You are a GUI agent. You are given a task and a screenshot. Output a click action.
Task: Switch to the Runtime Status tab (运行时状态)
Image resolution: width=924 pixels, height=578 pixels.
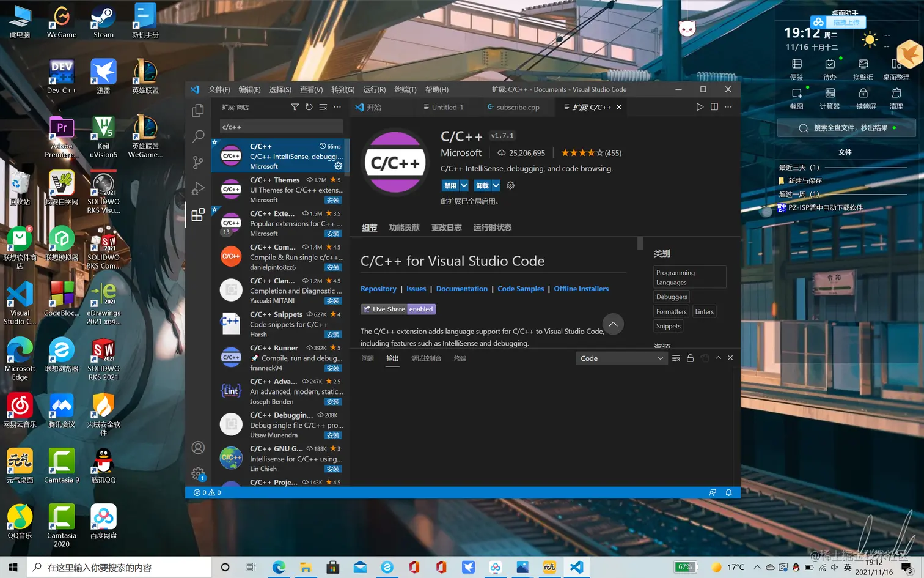(x=493, y=228)
